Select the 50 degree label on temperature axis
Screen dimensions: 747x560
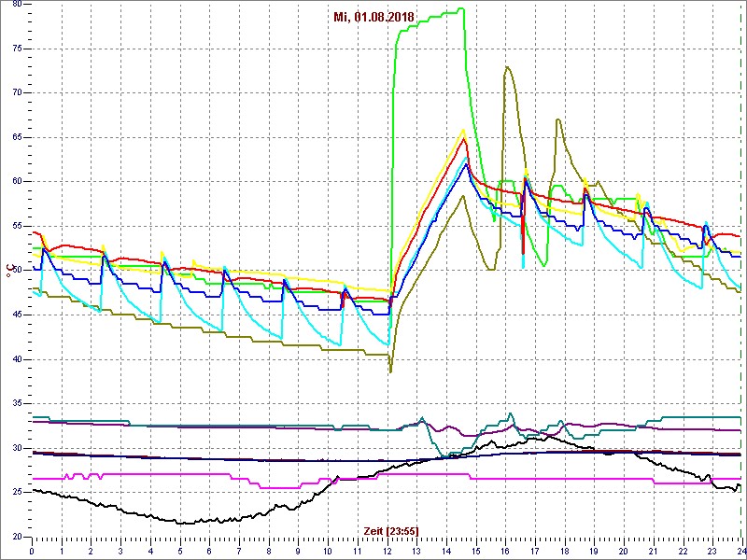(16, 270)
